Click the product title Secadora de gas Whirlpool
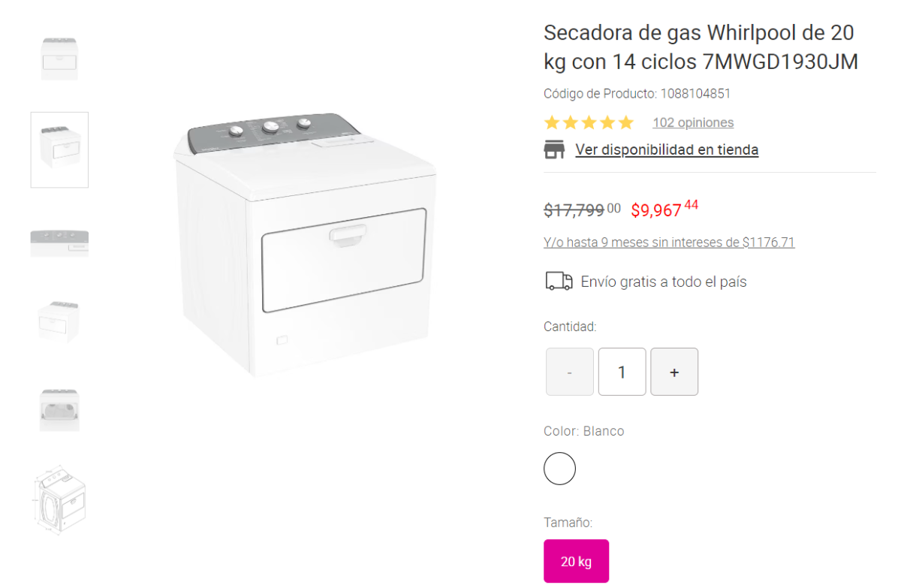 point(701,47)
